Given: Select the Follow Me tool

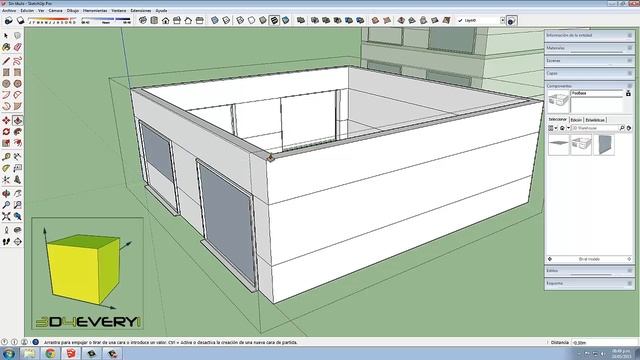Looking at the screenshot, I should (18, 132).
